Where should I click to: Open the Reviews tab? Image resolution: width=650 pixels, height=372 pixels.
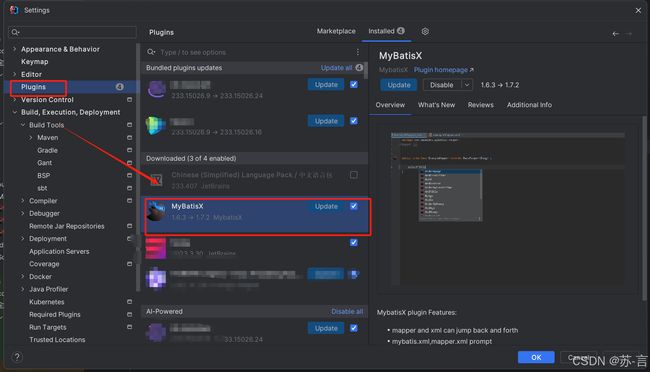[480, 105]
